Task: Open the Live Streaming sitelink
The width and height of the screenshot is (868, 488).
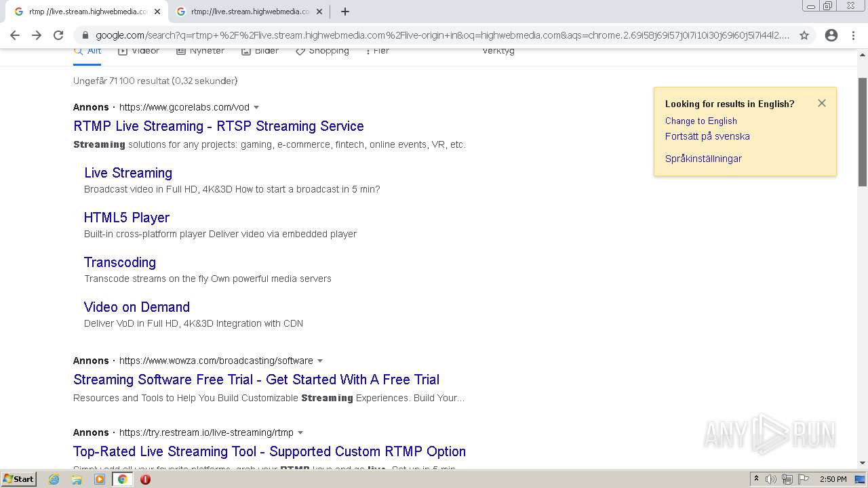Action: (128, 173)
